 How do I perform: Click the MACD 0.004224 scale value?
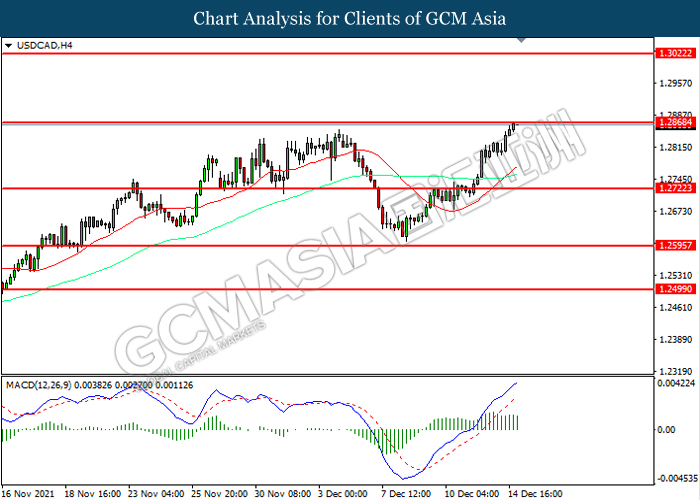pyautogui.click(x=676, y=383)
